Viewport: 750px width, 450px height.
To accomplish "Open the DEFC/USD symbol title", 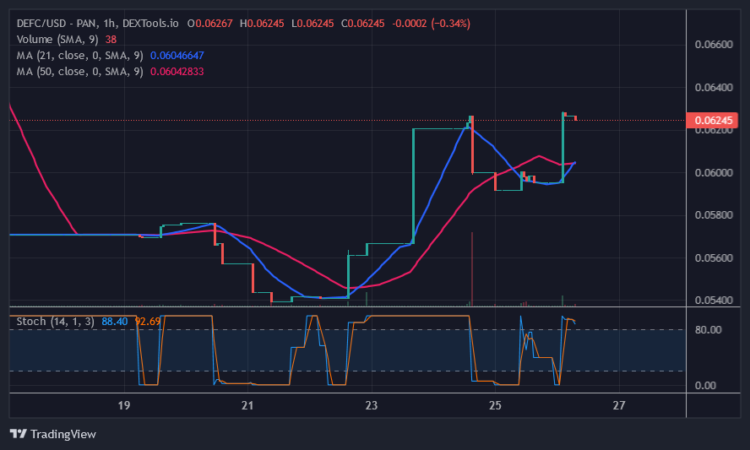I will click(98, 23).
